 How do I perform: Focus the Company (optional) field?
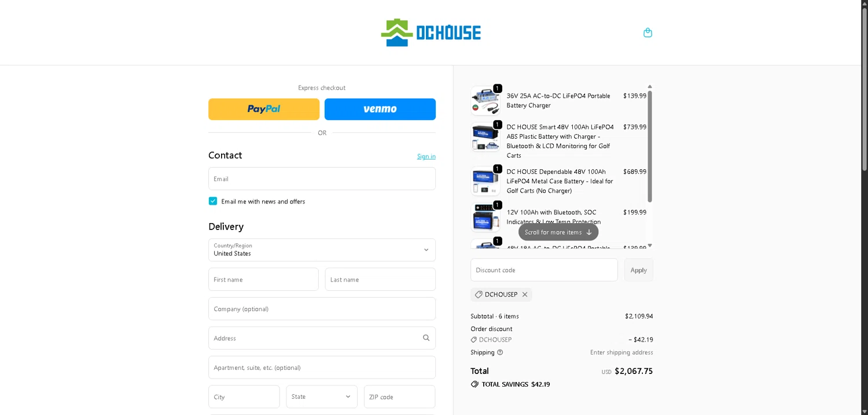(x=322, y=309)
